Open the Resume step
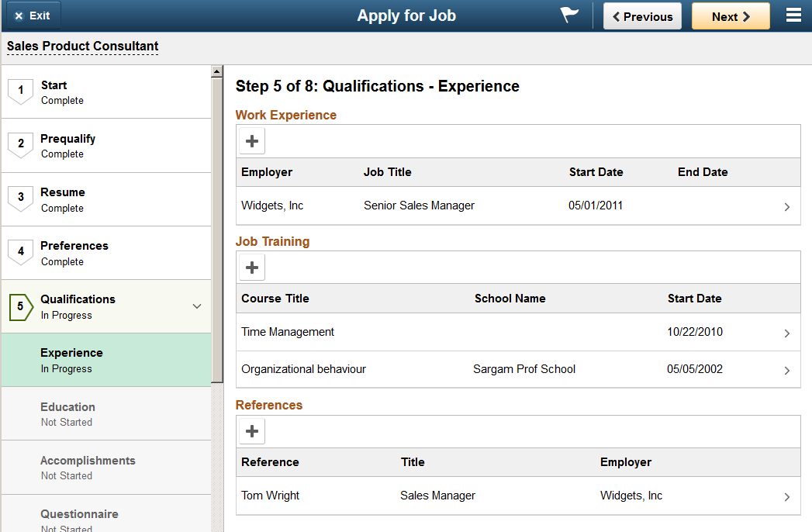The width and height of the screenshot is (812, 532). 106,199
